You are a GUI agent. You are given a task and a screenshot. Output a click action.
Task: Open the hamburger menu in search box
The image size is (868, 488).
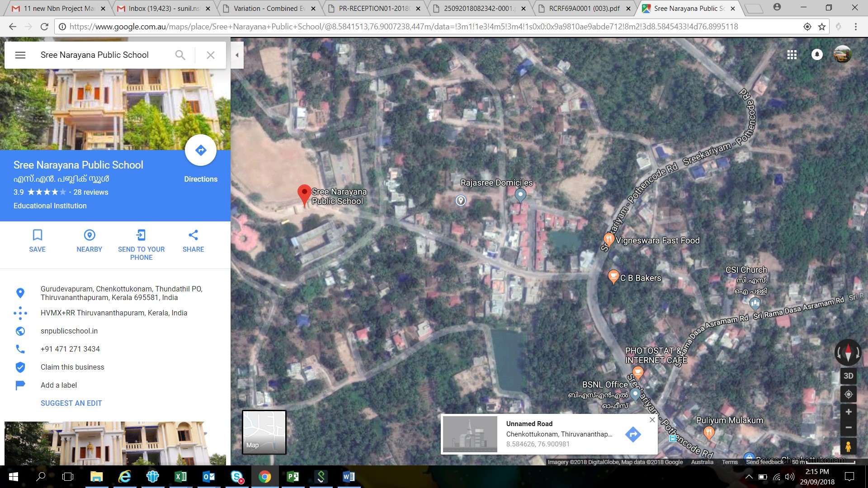(20, 55)
